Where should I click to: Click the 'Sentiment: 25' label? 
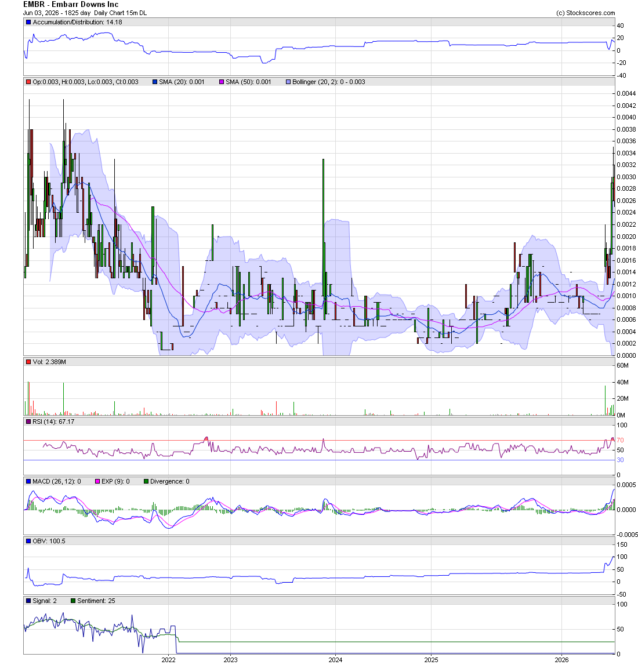click(x=96, y=601)
